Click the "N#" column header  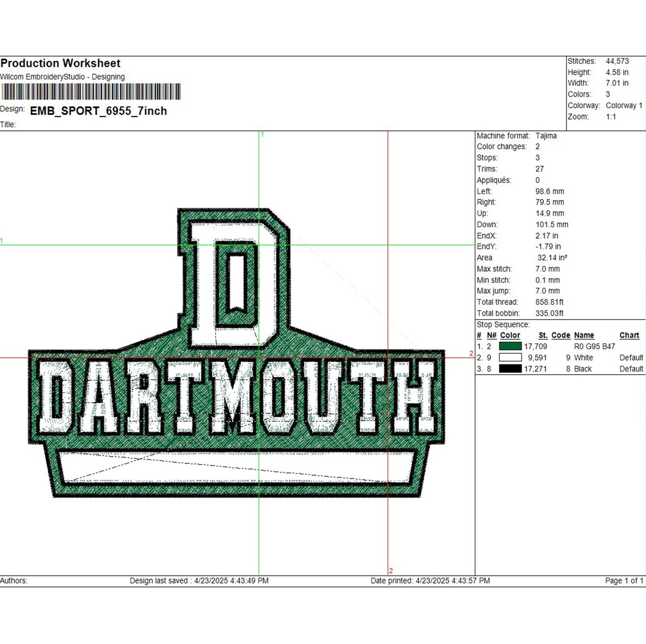point(492,335)
